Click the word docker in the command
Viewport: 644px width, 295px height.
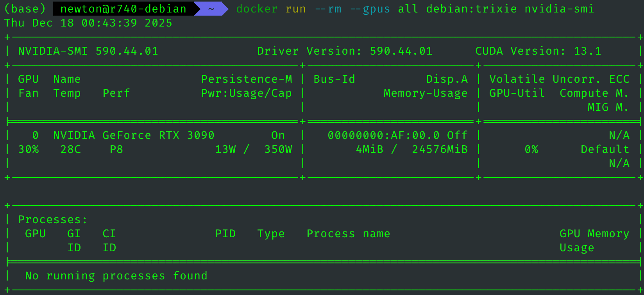(257, 9)
